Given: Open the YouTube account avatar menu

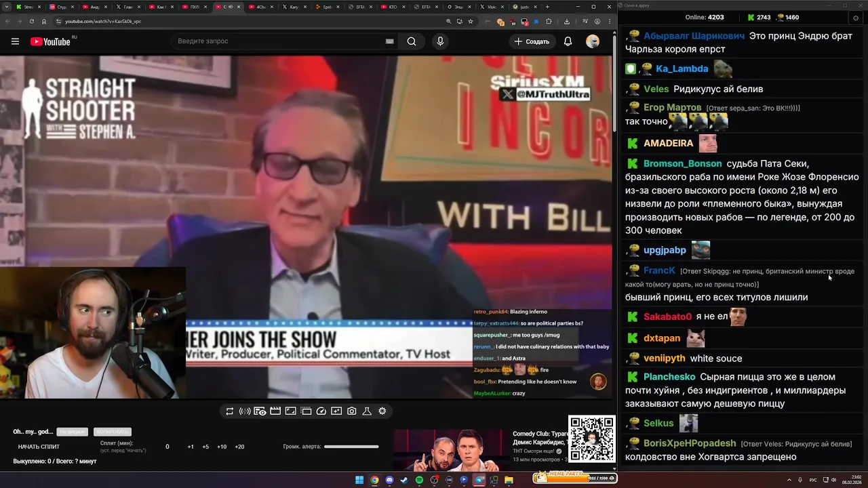Looking at the screenshot, I should tap(593, 41).
